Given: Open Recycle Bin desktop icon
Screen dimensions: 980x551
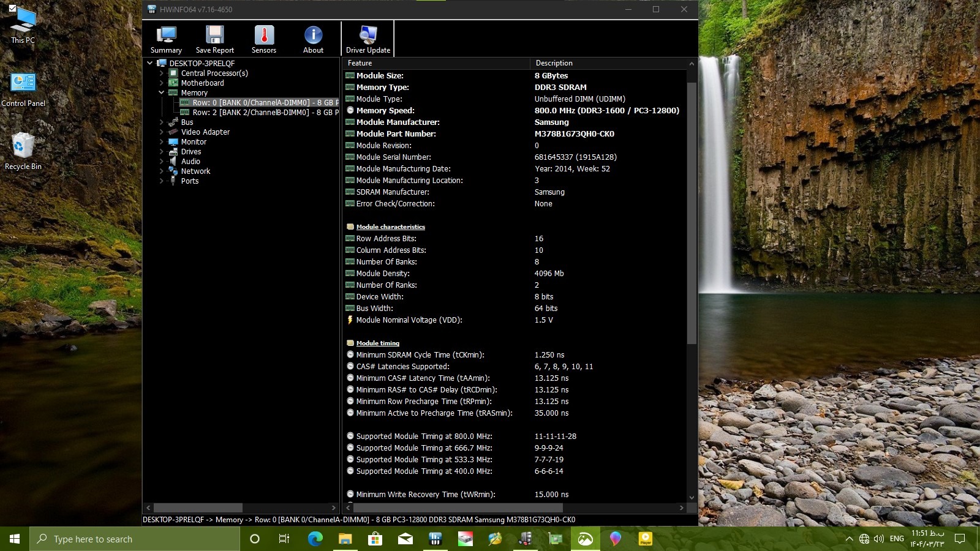Looking at the screenshot, I should click(23, 151).
